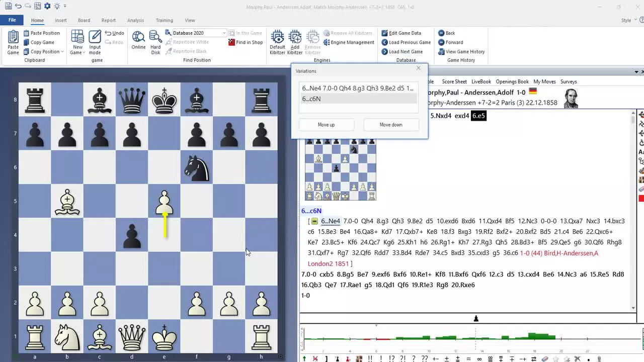Image resolution: width=644 pixels, height=362 pixels.
Task: Open the Openings Book tab
Action: click(512, 81)
